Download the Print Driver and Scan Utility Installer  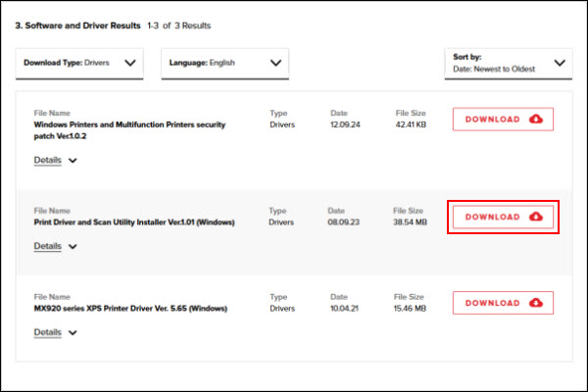tap(502, 217)
